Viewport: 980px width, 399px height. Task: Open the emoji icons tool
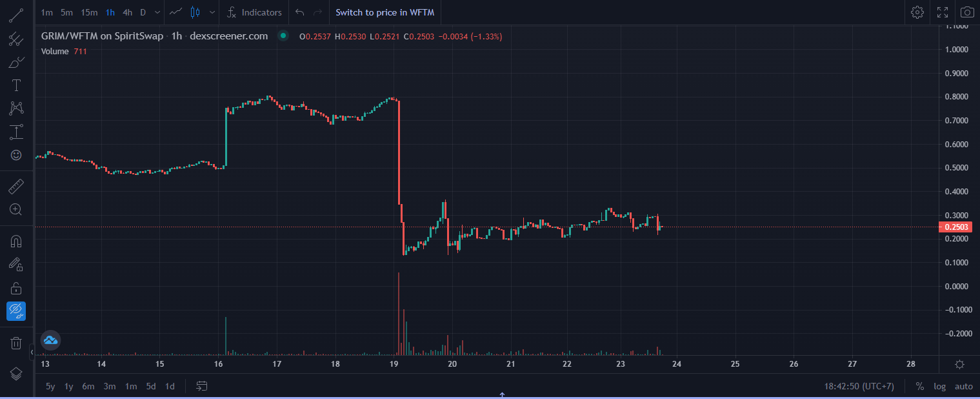point(16,155)
